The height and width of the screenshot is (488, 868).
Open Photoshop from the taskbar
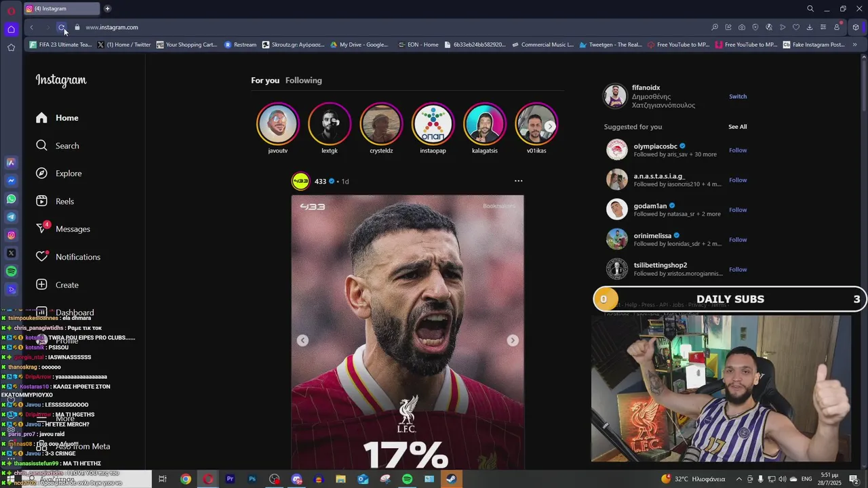click(x=252, y=479)
